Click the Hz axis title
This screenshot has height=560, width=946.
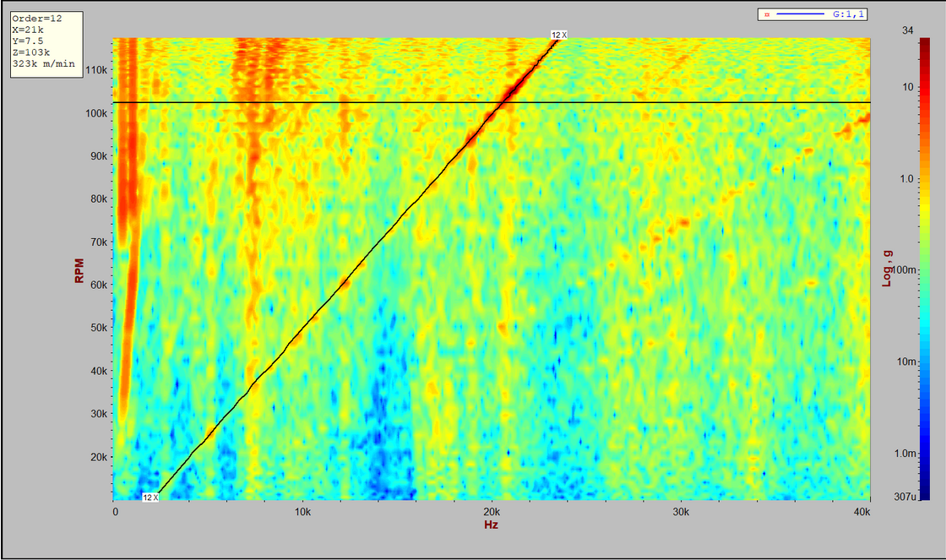(491, 525)
